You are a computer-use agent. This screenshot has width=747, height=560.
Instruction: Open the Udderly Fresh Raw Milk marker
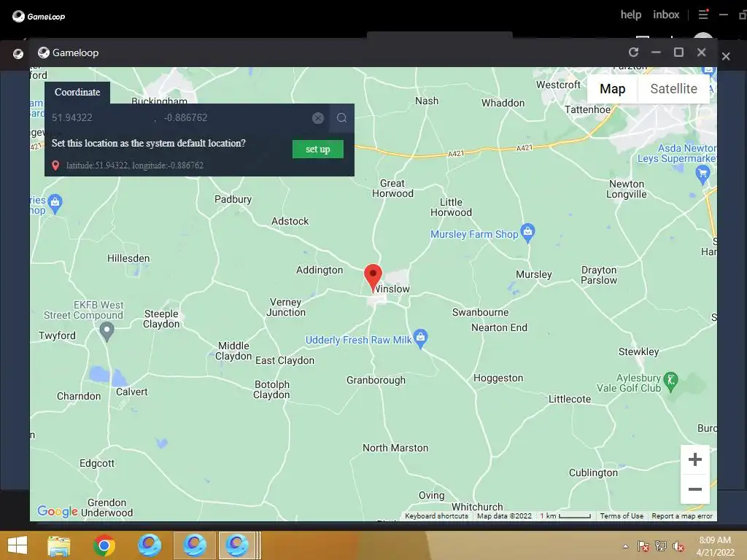point(420,338)
